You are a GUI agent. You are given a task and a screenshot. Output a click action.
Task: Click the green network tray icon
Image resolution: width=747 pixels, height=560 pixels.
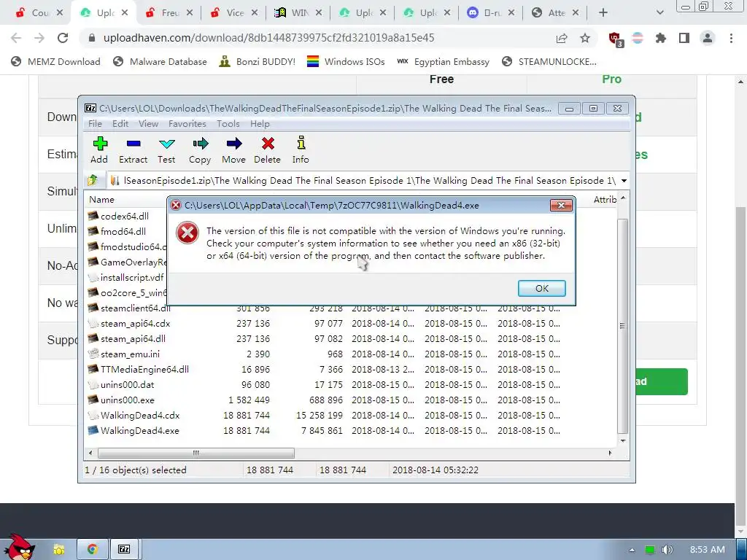tap(649, 550)
